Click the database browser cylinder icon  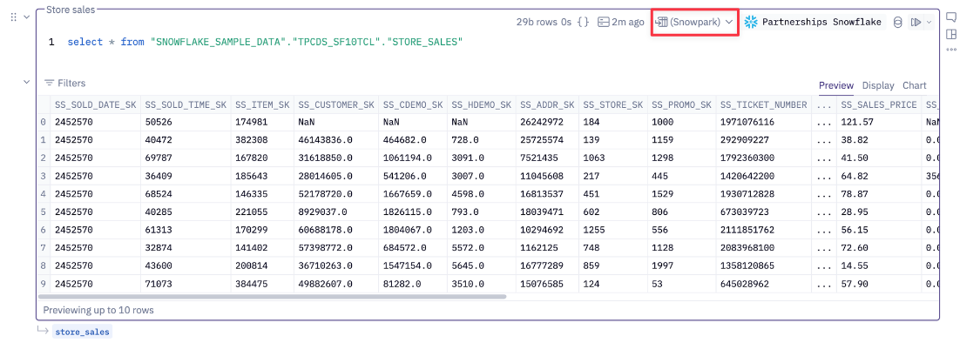tap(897, 22)
